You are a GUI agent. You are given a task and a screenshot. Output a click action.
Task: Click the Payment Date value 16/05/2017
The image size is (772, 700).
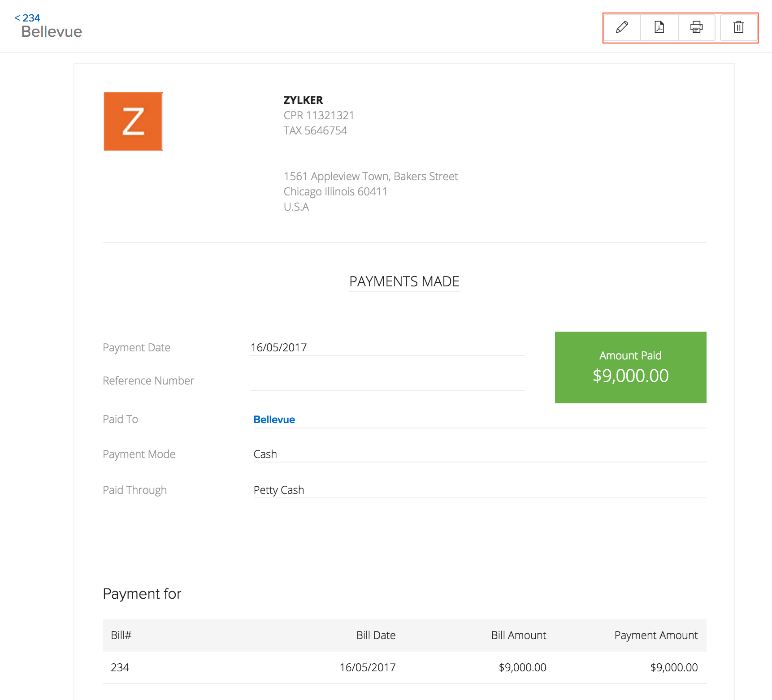pos(279,347)
